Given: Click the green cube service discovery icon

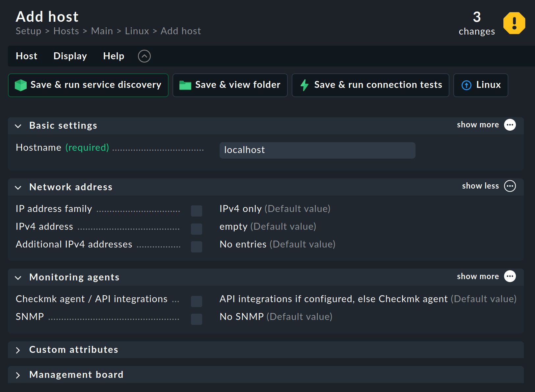Looking at the screenshot, I should (x=21, y=85).
